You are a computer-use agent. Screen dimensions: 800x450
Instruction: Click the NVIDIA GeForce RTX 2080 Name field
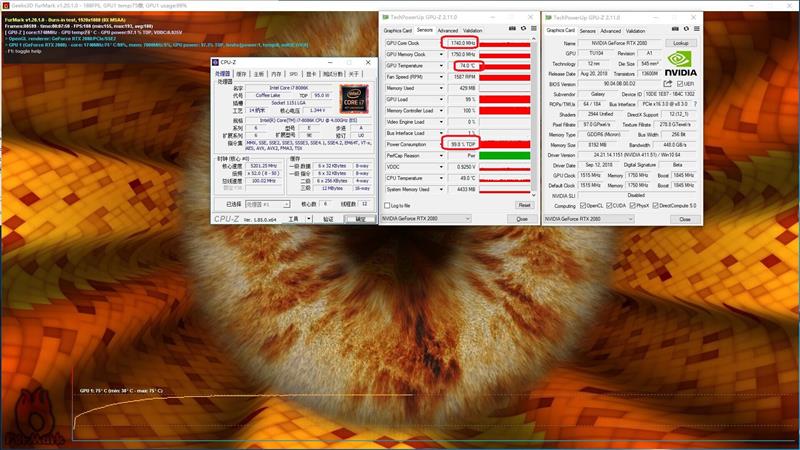click(x=620, y=43)
